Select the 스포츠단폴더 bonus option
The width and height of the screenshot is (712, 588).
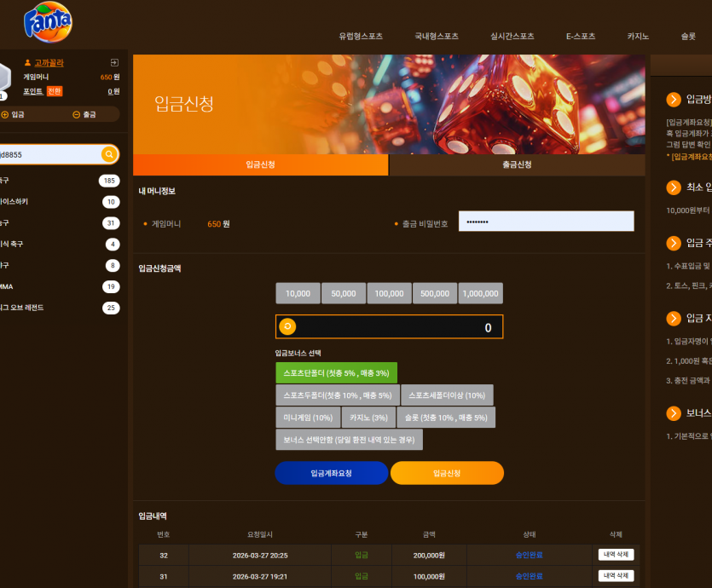tap(337, 373)
